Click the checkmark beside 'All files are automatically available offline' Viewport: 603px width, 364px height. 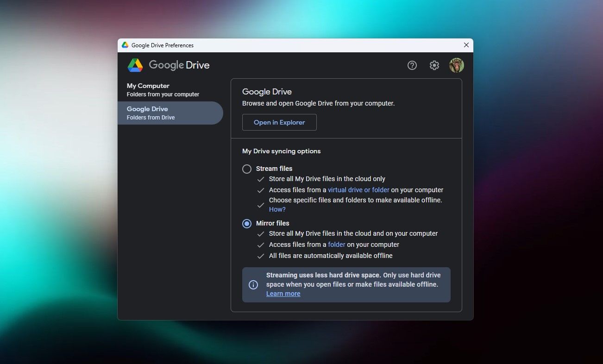click(261, 256)
